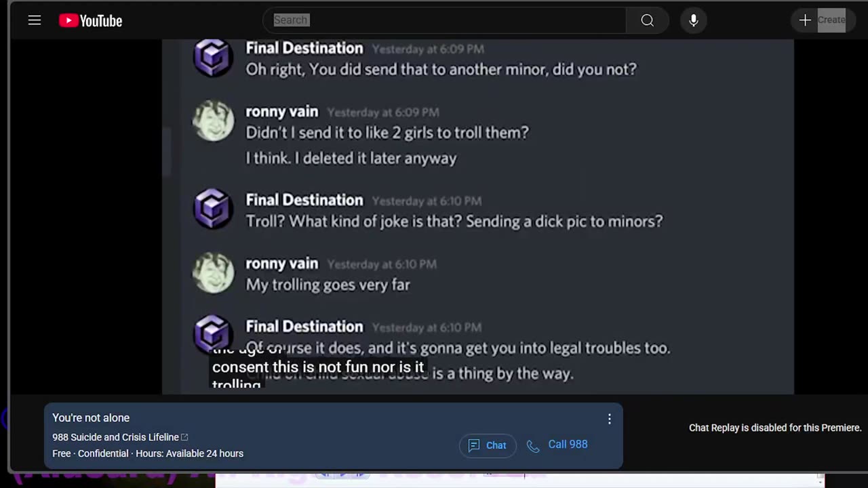The width and height of the screenshot is (868, 488).
Task: Activate voice search microphone icon
Action: pyautogui.click(x=693, y=20)
